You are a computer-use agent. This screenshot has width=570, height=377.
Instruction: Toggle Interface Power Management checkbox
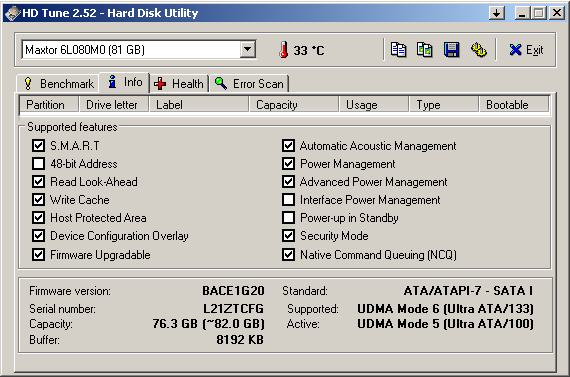point(289,200)
